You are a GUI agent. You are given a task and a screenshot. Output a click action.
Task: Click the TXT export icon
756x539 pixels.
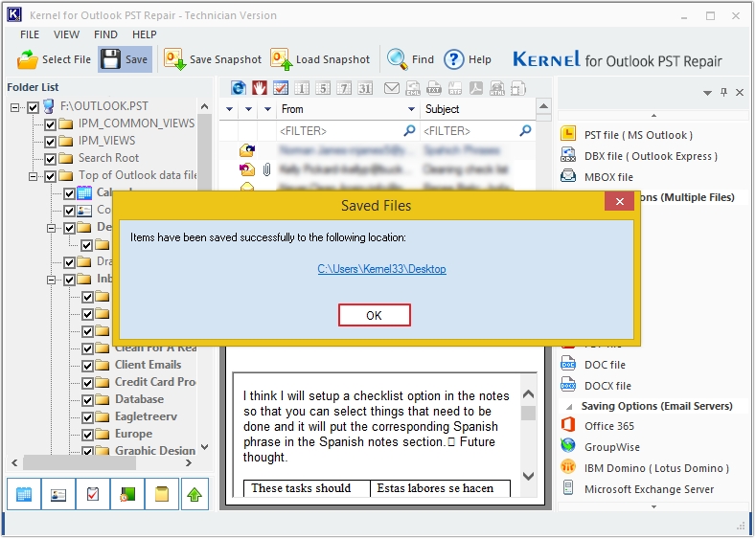[434, 88]
